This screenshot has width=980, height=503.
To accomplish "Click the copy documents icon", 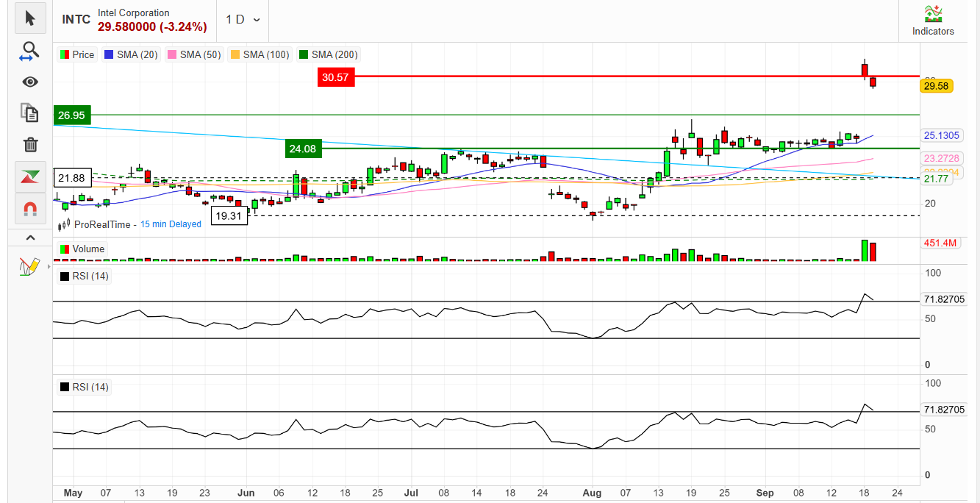I will pyautogui.click(x=30, y=113).
